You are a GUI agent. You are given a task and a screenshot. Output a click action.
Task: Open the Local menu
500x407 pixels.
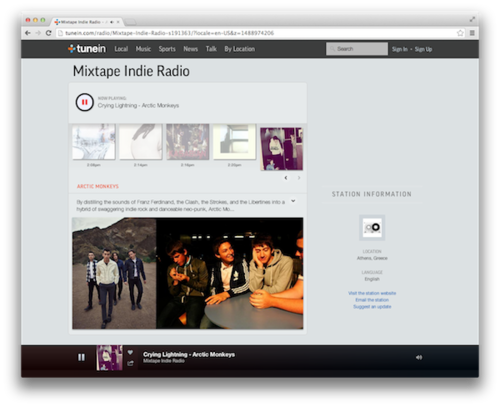coord(121,49)
